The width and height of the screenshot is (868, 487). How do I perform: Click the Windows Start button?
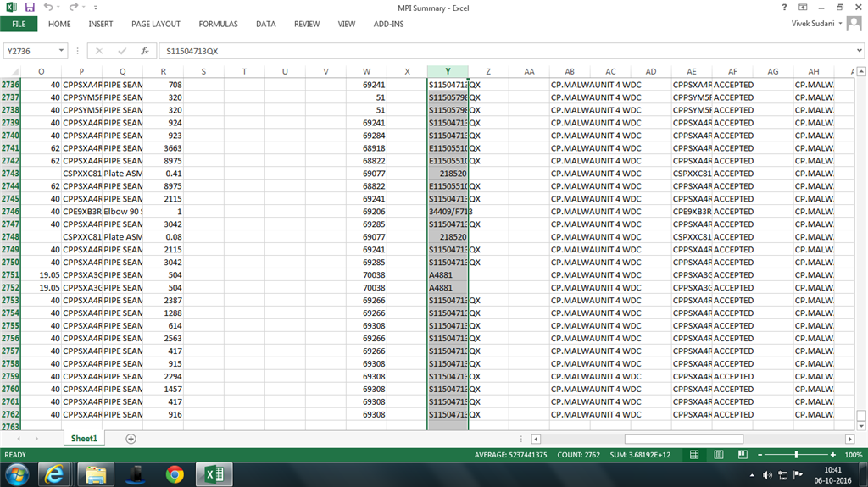tap(17, 475)
